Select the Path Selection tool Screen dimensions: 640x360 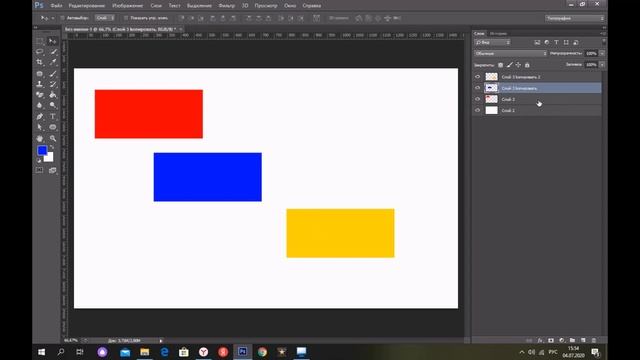pos(40,127)
